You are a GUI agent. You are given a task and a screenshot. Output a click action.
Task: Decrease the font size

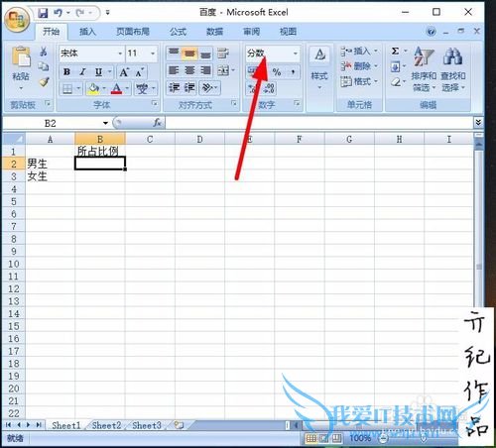pyautogui.click(x=140, y=71)
